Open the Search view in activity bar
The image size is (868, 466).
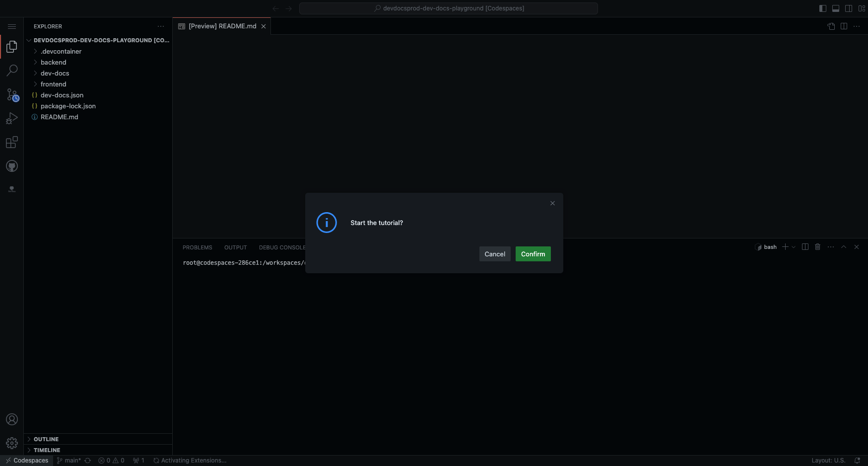12,71
